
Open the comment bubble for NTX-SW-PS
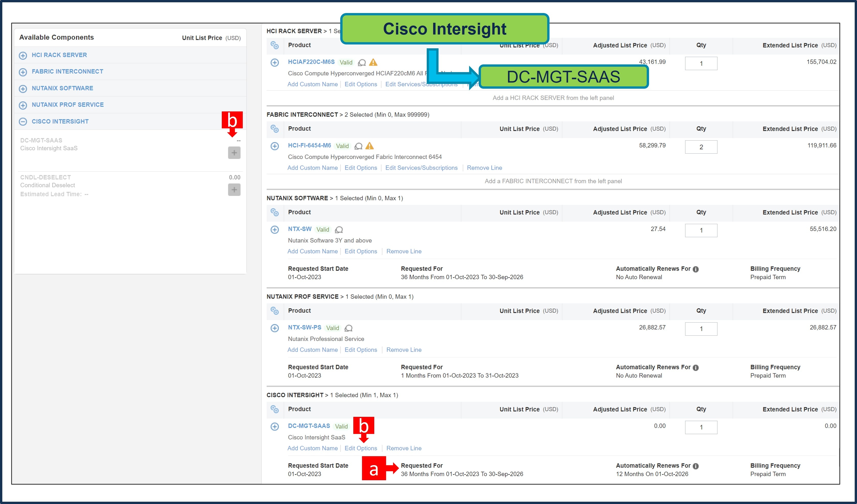(348, 328)
